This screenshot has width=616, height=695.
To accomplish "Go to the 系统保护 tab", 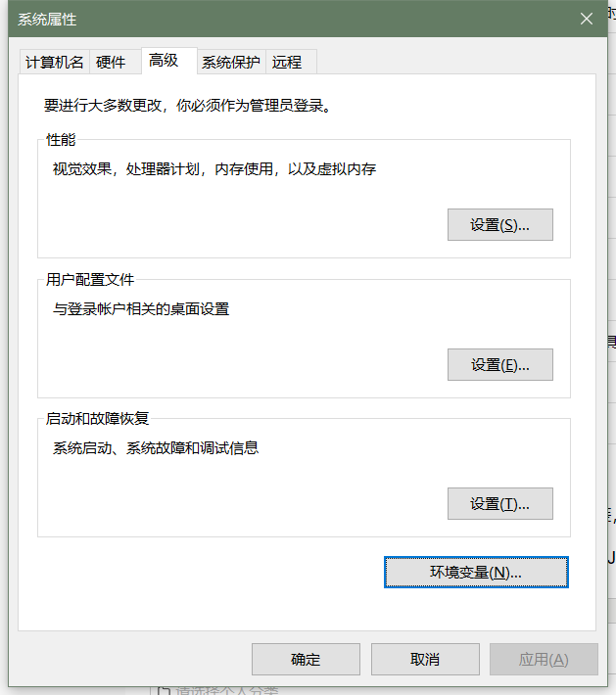I will (x=231, y=62).
